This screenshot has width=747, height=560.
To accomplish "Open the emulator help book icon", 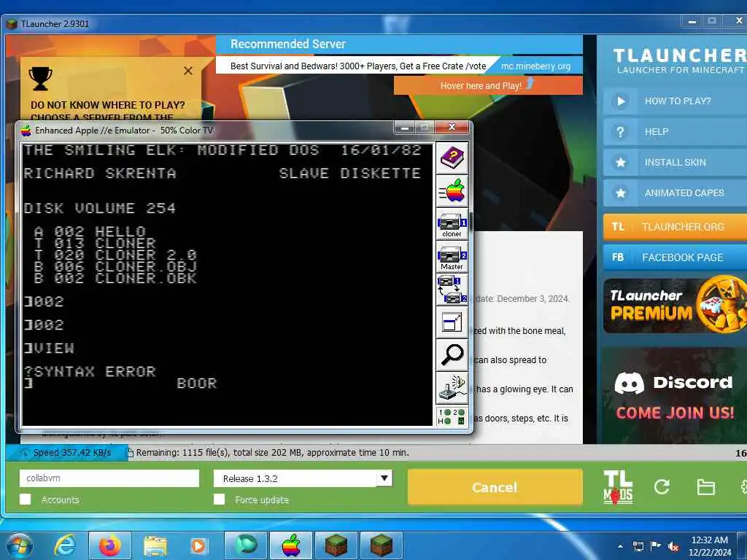I will [452, 158].
